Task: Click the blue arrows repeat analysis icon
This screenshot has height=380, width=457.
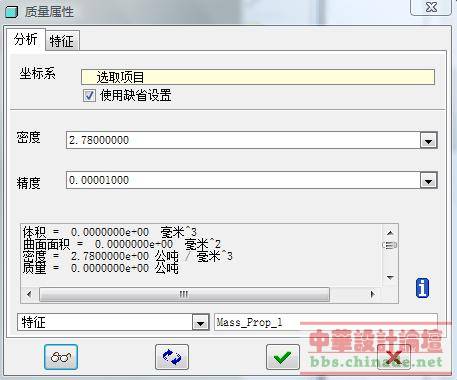Action: coord(172,357)
